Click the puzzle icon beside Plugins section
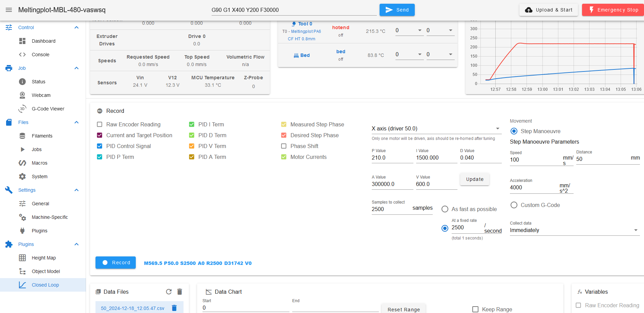The width and height of the screenshot is (644, 313). point(9,244)
